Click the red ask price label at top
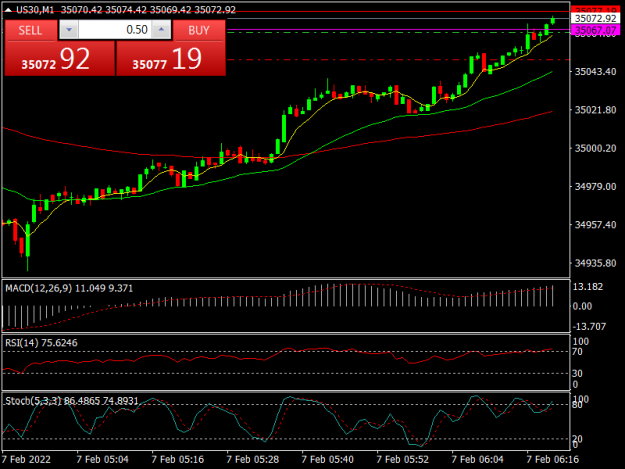Viewport: 625px width, 469px height. (x=596, y=10)
